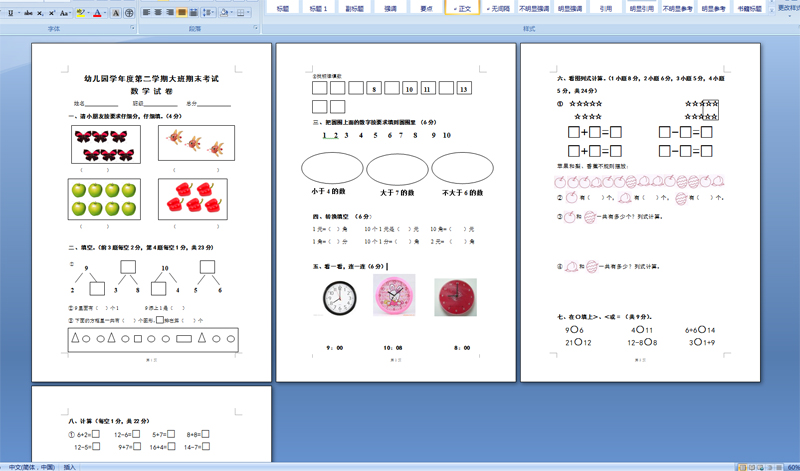The image size is (800, 471).
Task: Select the pink rabbit clock image
Action: 394,295
